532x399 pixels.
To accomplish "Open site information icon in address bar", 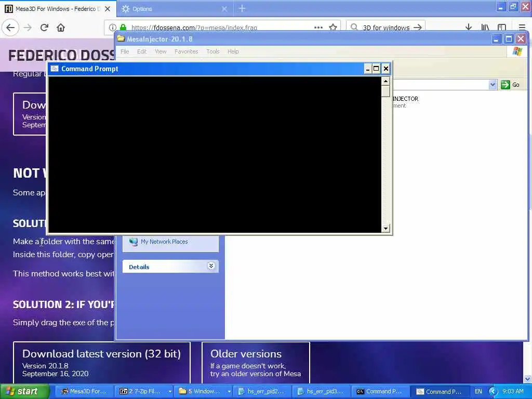I will [113, 28].
